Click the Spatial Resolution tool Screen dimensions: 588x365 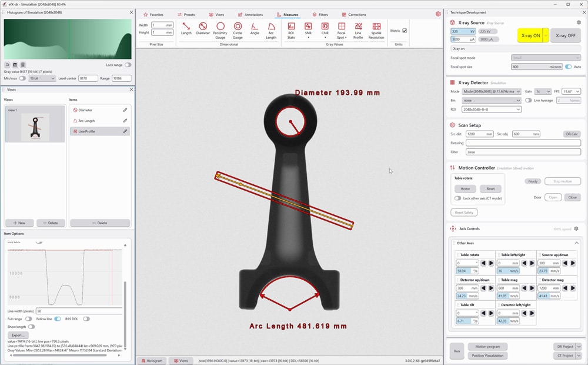click(376, 29)
